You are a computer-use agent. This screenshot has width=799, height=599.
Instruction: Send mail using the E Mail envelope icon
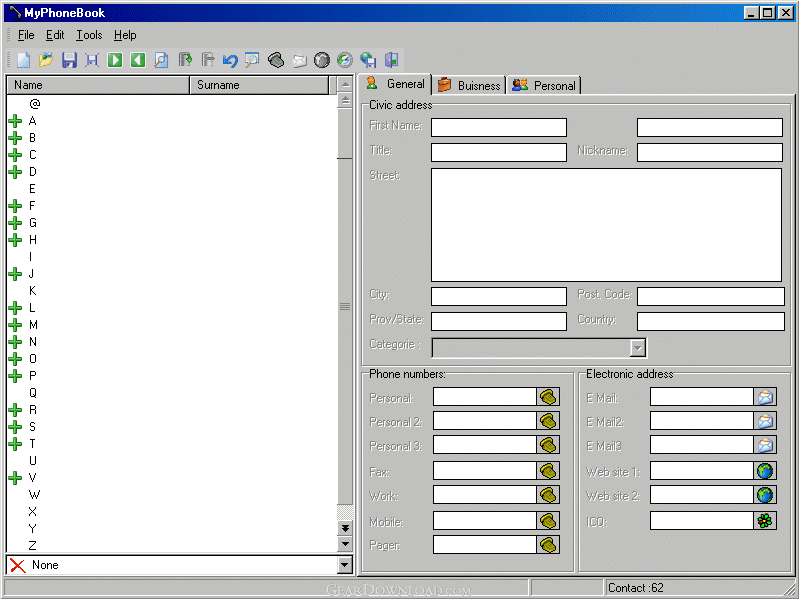[765, 397]
